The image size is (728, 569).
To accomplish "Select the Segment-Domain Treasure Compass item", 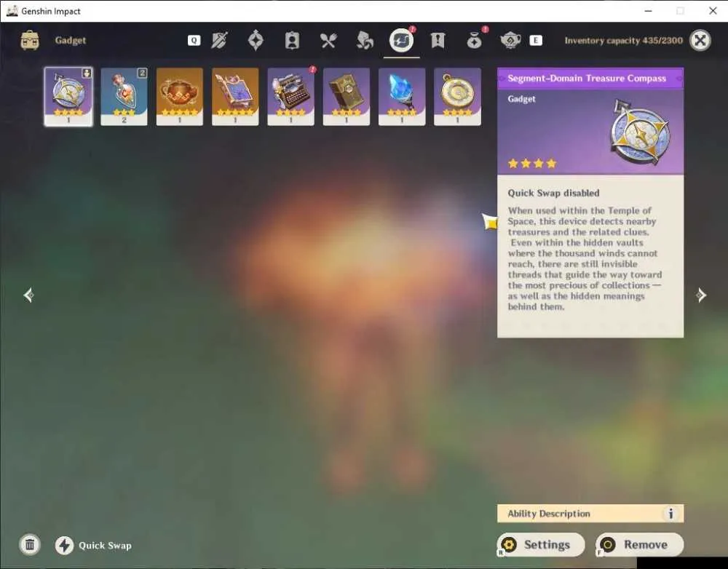I will click(x=68, y=97).
